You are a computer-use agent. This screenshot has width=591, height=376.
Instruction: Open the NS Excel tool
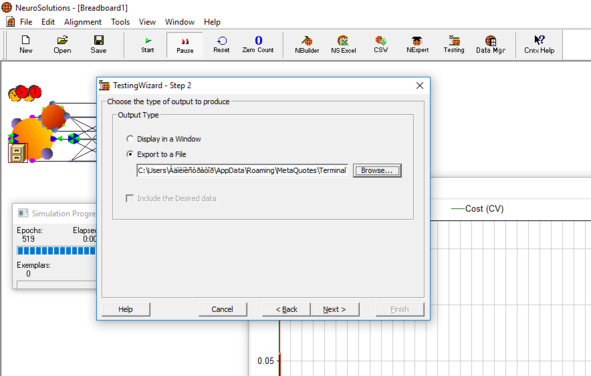click(x=343, y=44)
